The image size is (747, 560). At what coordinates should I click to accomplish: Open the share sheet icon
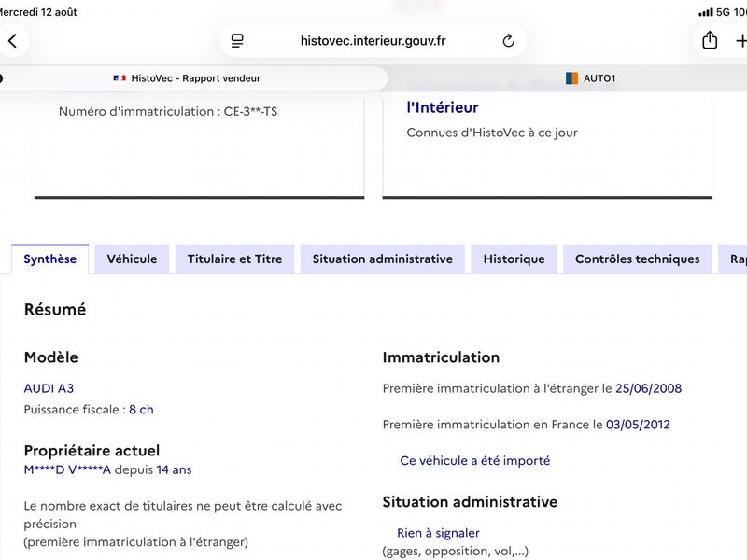point(710,40)
